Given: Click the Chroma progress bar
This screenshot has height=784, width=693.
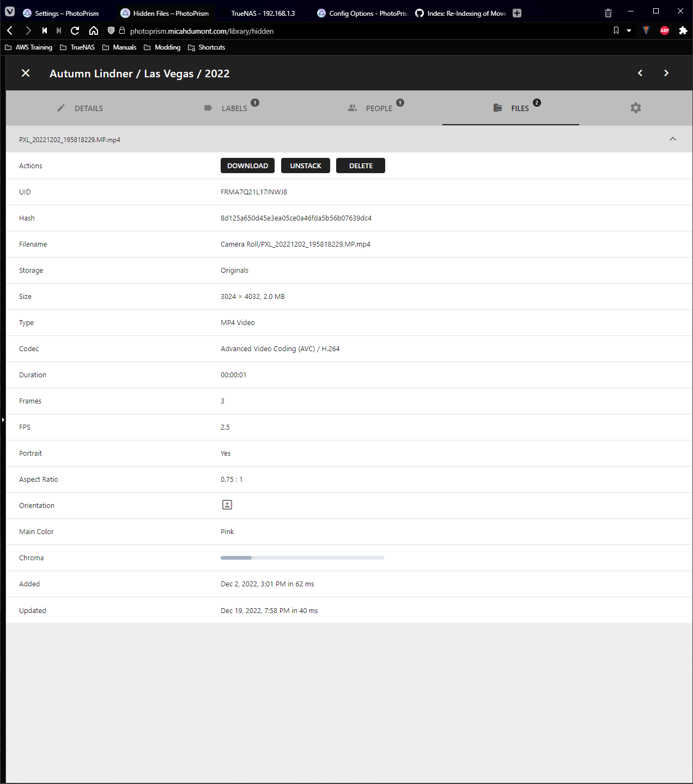Looking at the screenshot, I should [x=302, y=558].
